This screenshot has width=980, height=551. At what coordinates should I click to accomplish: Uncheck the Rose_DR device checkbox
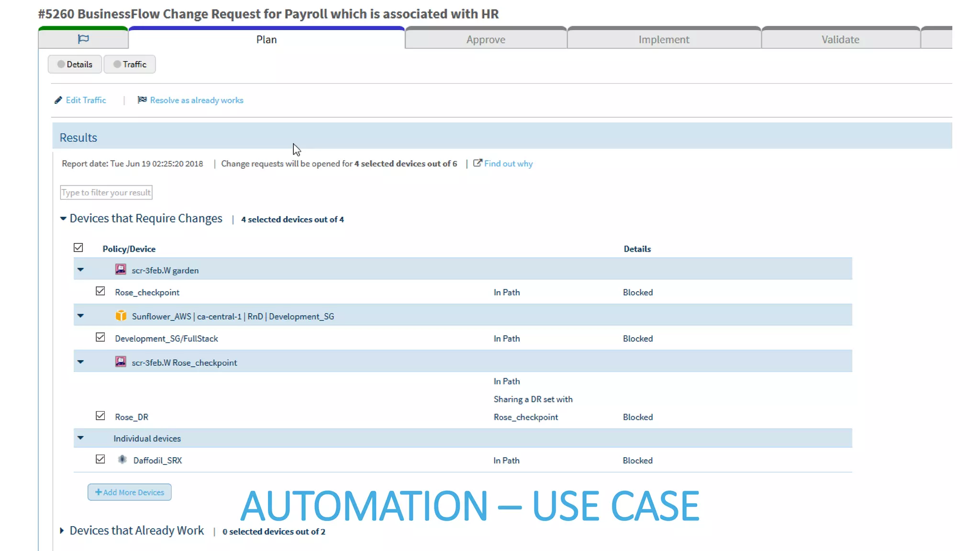[x=100, y=416]
